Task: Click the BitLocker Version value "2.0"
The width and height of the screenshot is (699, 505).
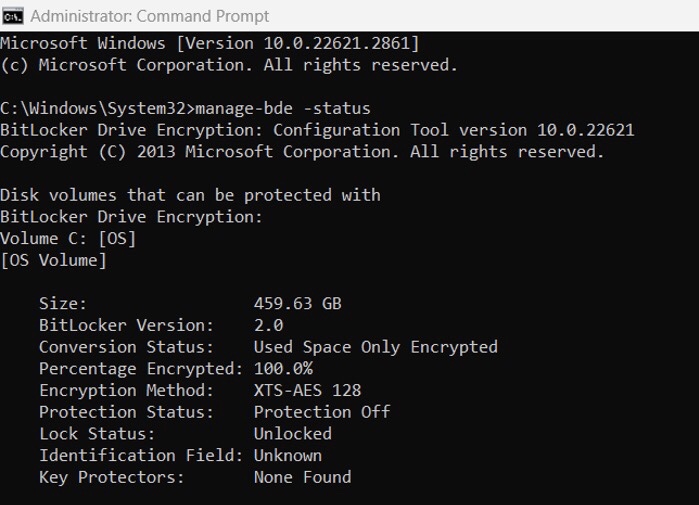Action: click(x=268, y=325)
